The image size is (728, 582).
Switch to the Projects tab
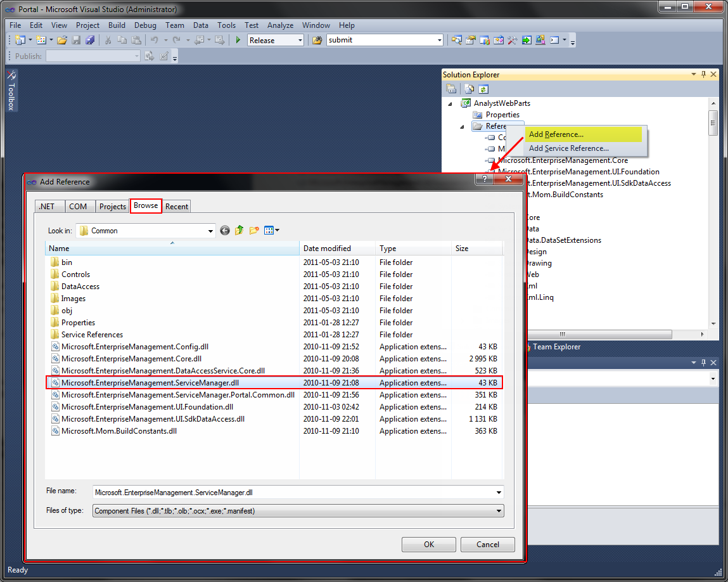112,206
